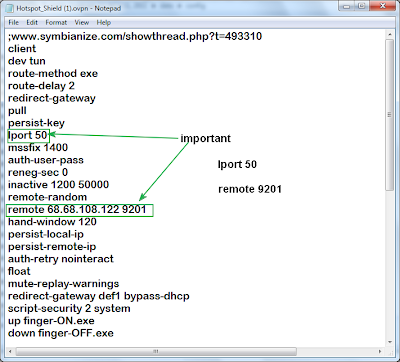Click the 'remote 9201' note on right

tap(250, 189)
